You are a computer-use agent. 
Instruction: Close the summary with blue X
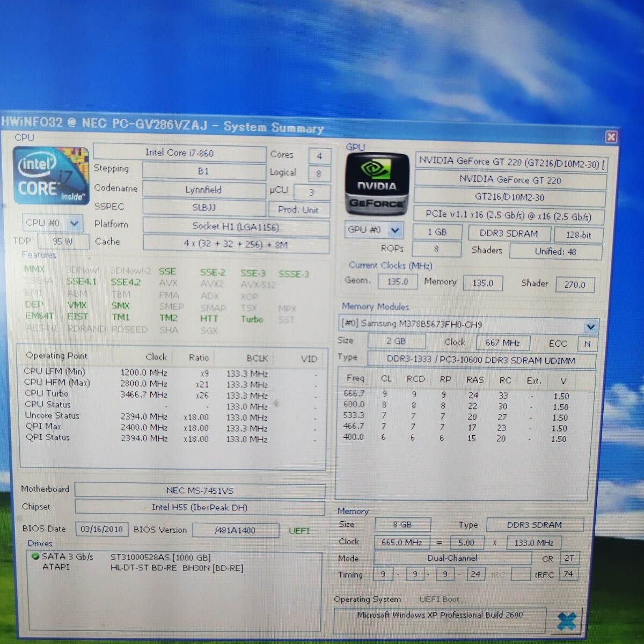point(566,621)
